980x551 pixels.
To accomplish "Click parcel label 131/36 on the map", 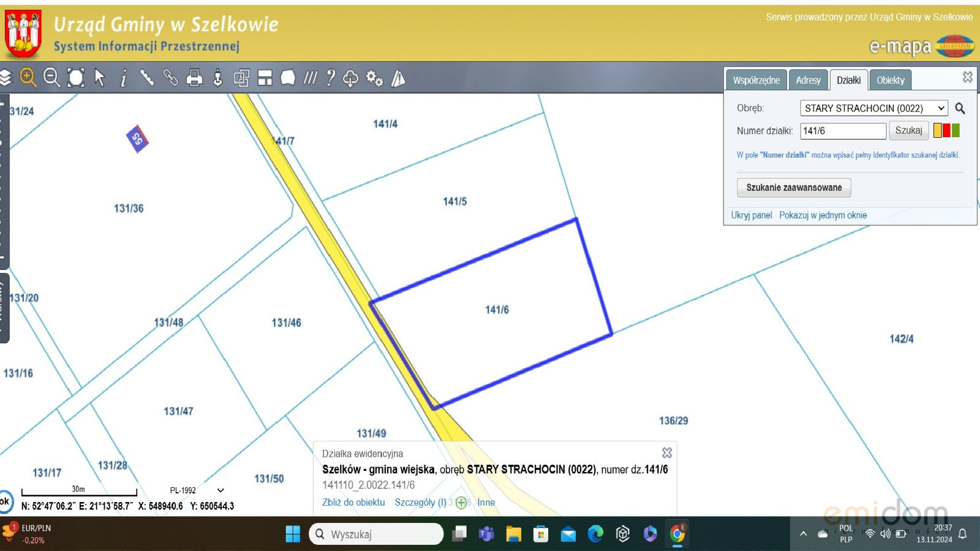I will [x=129, y=209].
